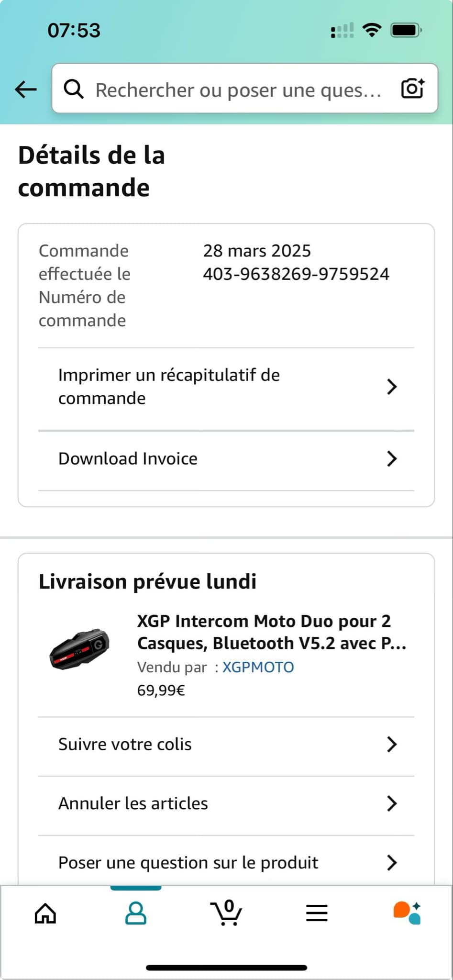Tap the intercom product thumbnail

79,648
